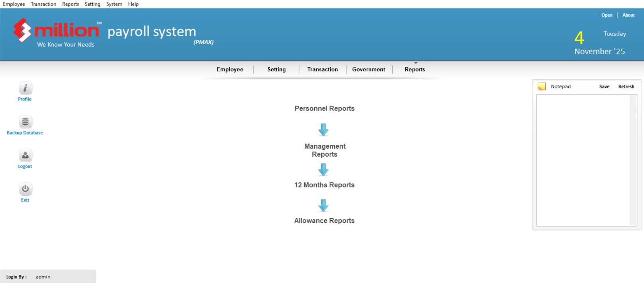The image size is (644, 283).
Task: Click the arrow above Allowance Reports
Action: tap(324, 205)
